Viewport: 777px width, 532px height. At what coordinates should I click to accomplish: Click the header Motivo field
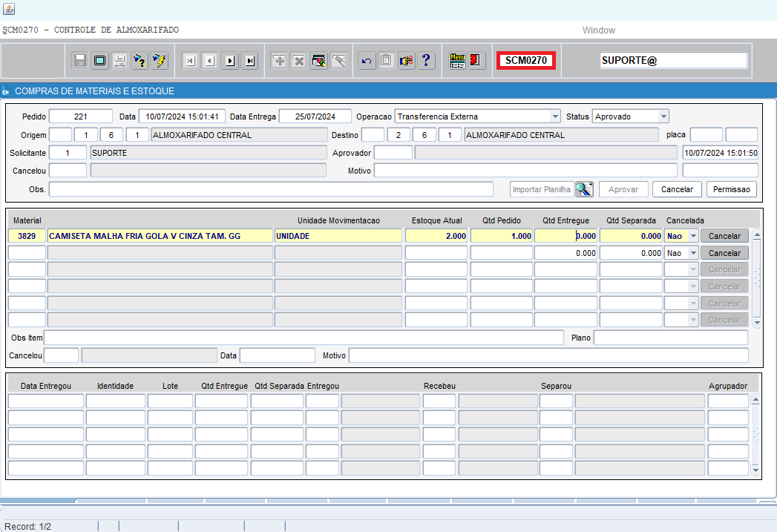(525, 171)
